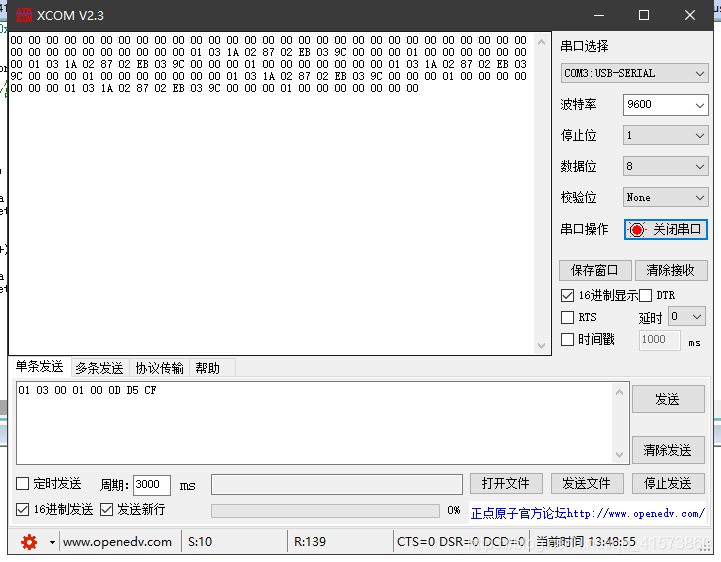
Task: Open the arrow menu beside the gear icon
Action: [x=52, y=542]
